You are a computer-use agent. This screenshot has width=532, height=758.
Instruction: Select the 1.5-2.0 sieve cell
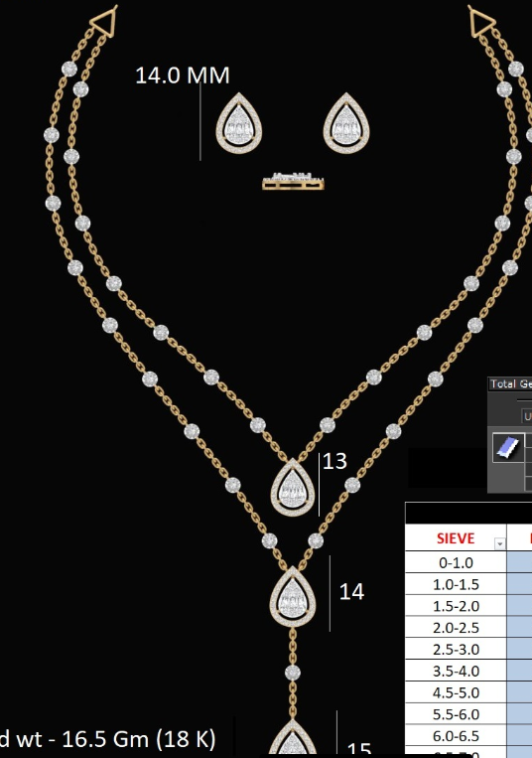pos(456,606)
